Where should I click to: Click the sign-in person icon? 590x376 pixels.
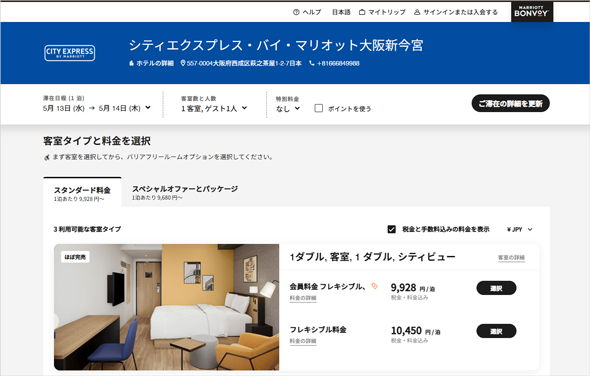coord(417,12)
